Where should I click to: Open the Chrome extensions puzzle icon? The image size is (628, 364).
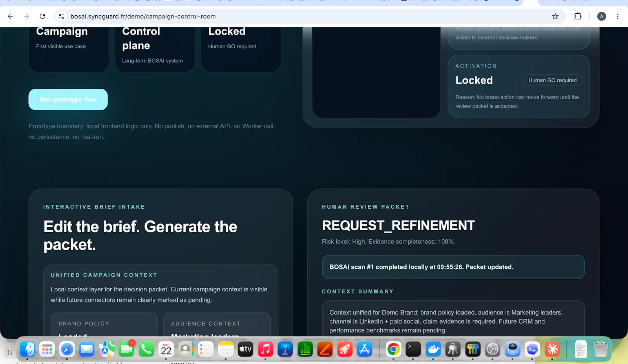tap(578, 16)
